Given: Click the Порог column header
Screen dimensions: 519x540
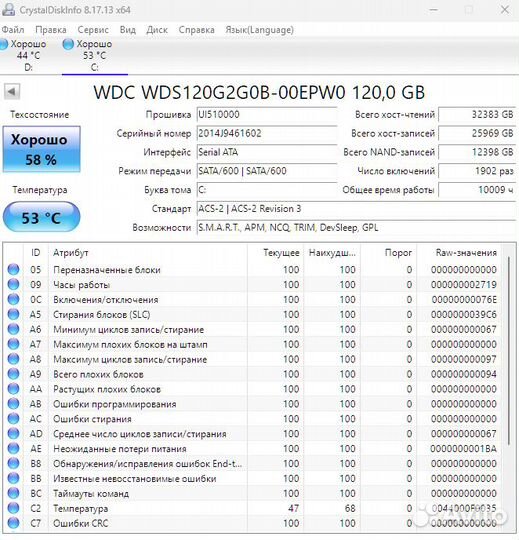Looking at the screenshot, I should tap(388, 253).
